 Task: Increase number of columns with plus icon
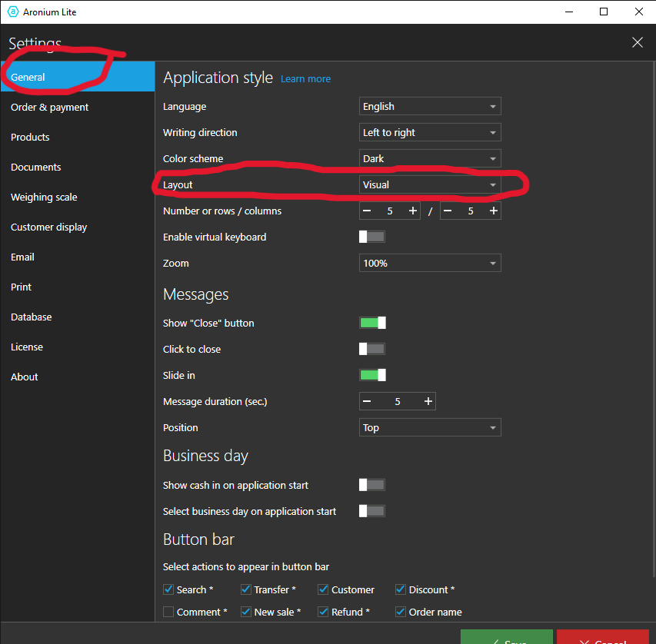click(493, 211)
